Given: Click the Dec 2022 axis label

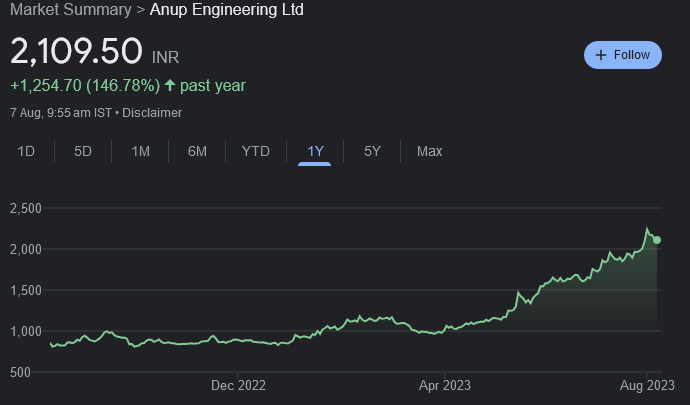Looking at the screenshot, I should click(x=238, y=384).
